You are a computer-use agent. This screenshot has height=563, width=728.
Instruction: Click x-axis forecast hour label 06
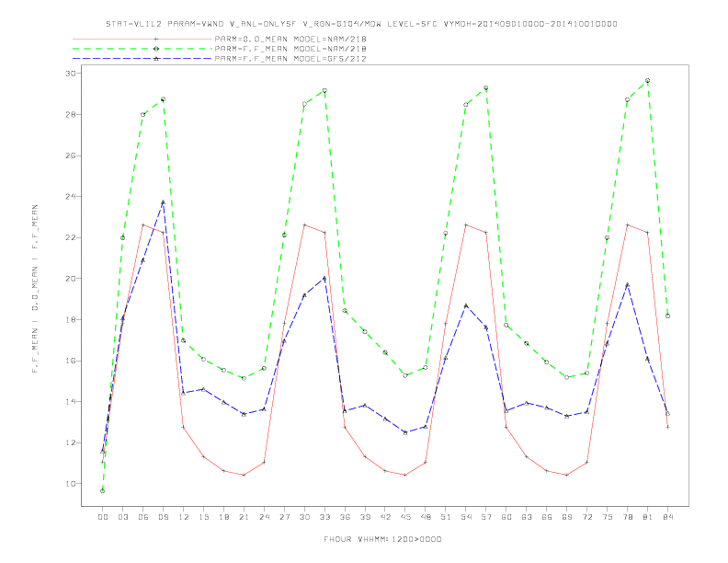(143, 517)
